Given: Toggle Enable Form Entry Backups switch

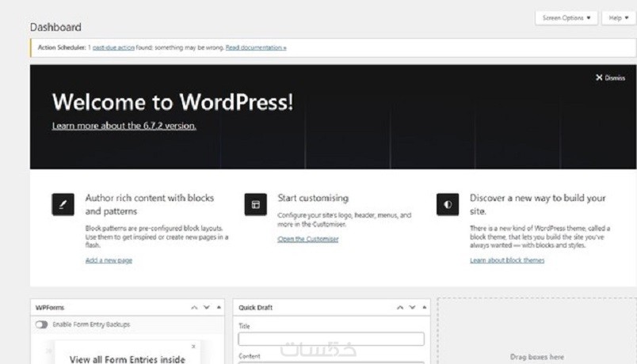Looking at the screenshot, I should [x=41, y=324].
